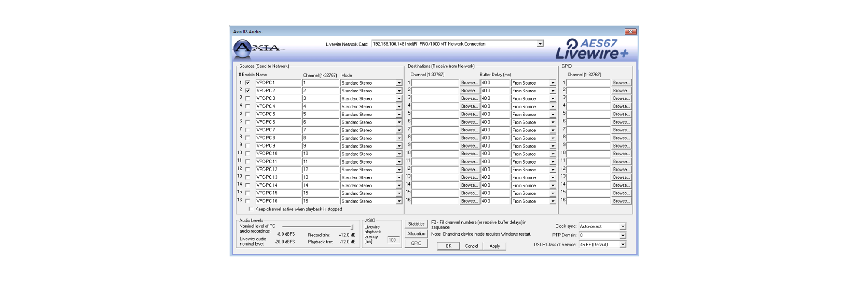
Task: Expand the PTP Domain dropdown
Action: 622,236
